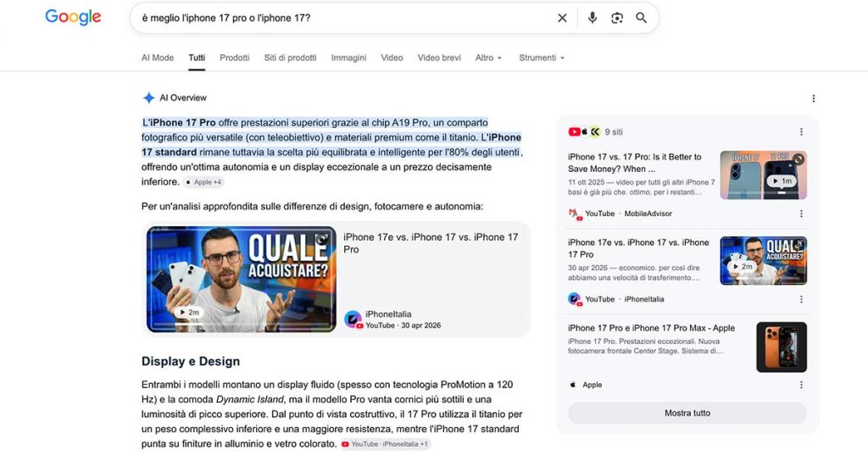This screenshot has width=868, height=467.
Task: Clear the search query with X icon
Action: tap(562, 18)
